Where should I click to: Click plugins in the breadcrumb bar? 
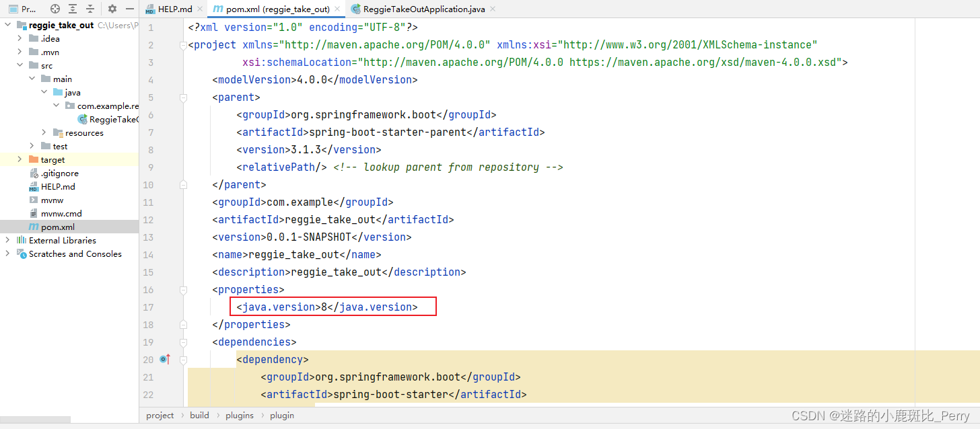click(x=240, y=415)
